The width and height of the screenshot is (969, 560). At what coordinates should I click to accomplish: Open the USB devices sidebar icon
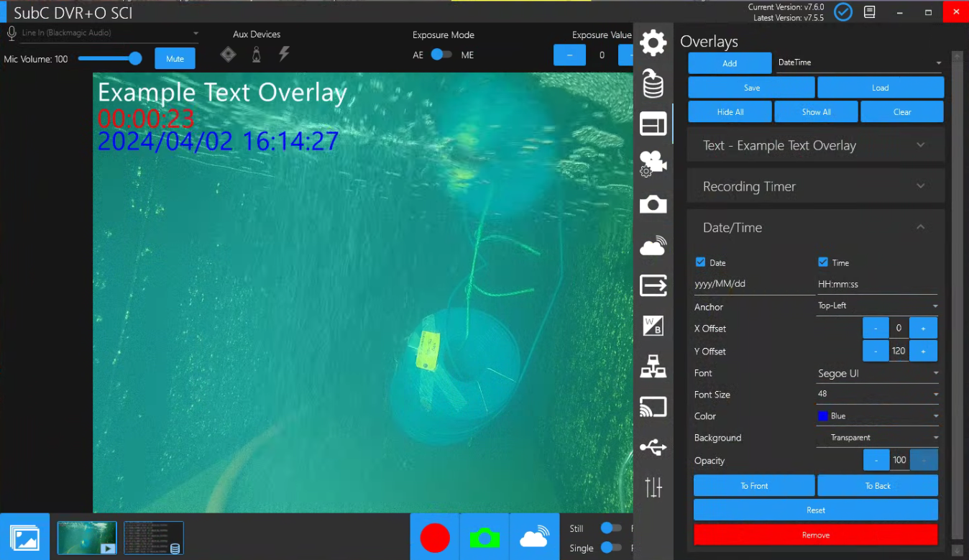pos(653,447)
